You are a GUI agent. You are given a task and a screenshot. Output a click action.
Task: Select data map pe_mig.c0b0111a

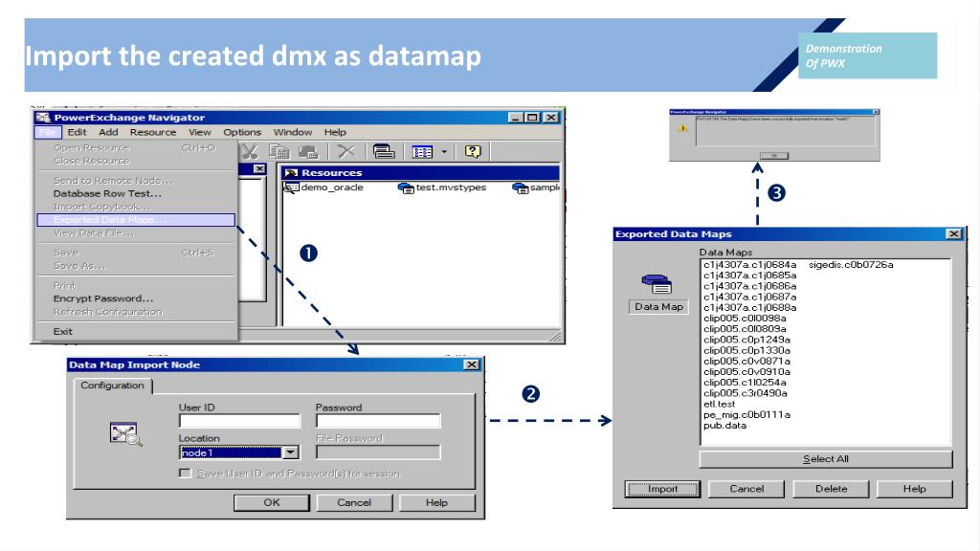click(746, 415)
